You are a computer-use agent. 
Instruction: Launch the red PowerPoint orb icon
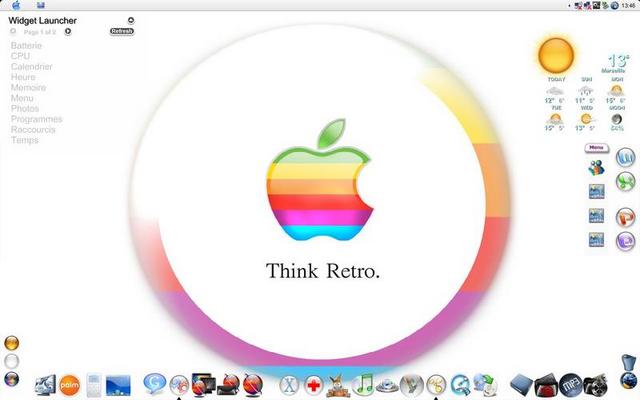click(625, 217)
